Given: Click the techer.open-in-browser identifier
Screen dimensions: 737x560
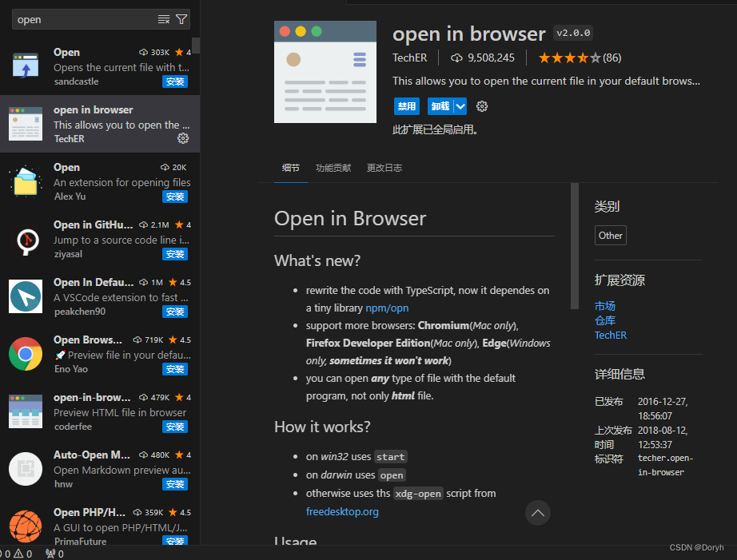Looking at the screenshot, I should [x=666, y=465].
